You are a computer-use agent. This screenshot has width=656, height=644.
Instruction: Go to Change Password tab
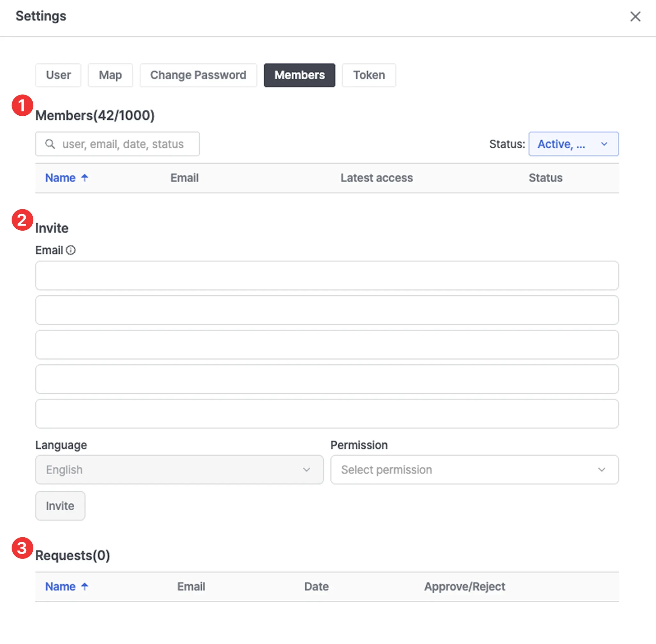coord(198,75)
